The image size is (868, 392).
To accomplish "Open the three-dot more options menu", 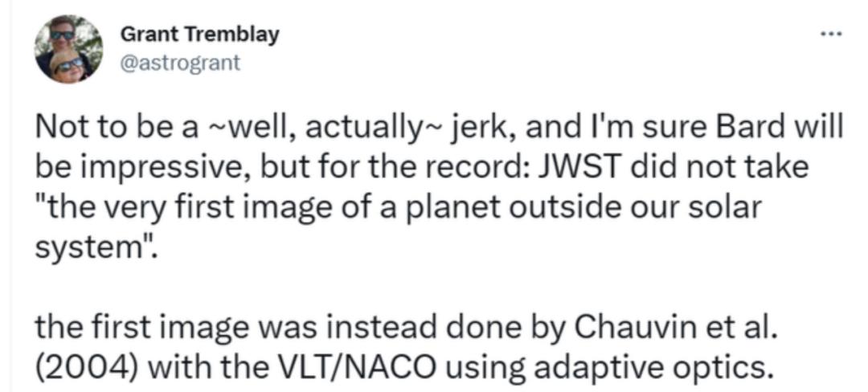I will [x=830, y=36].
